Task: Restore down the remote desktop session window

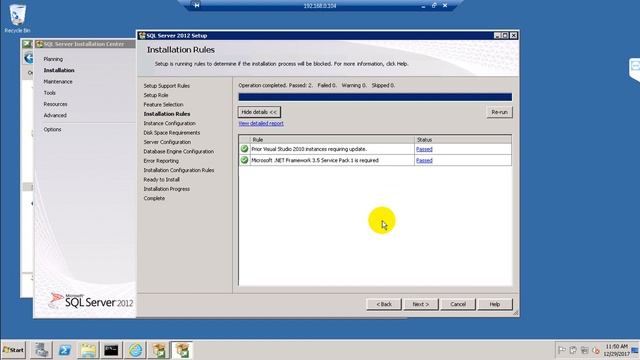Action: tap(434, 5)
